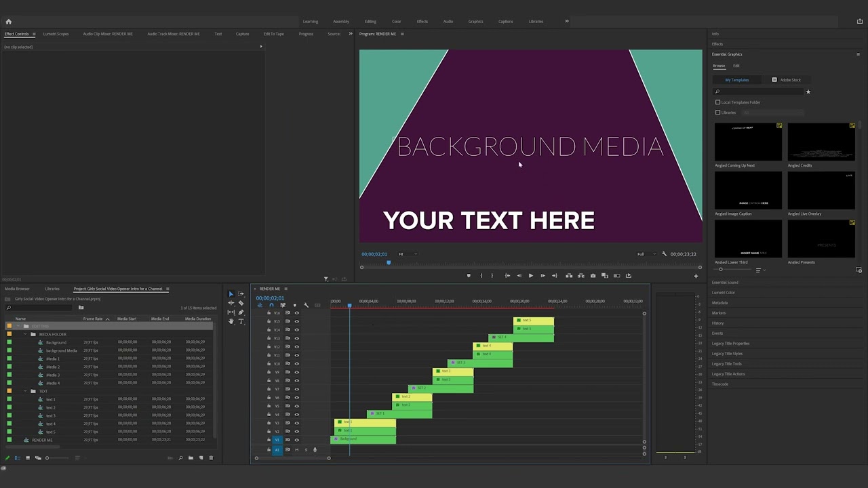This screenshot has width=868, height=488.
Task: Open the Program monitor button editor plus
Action: [696, 276]
